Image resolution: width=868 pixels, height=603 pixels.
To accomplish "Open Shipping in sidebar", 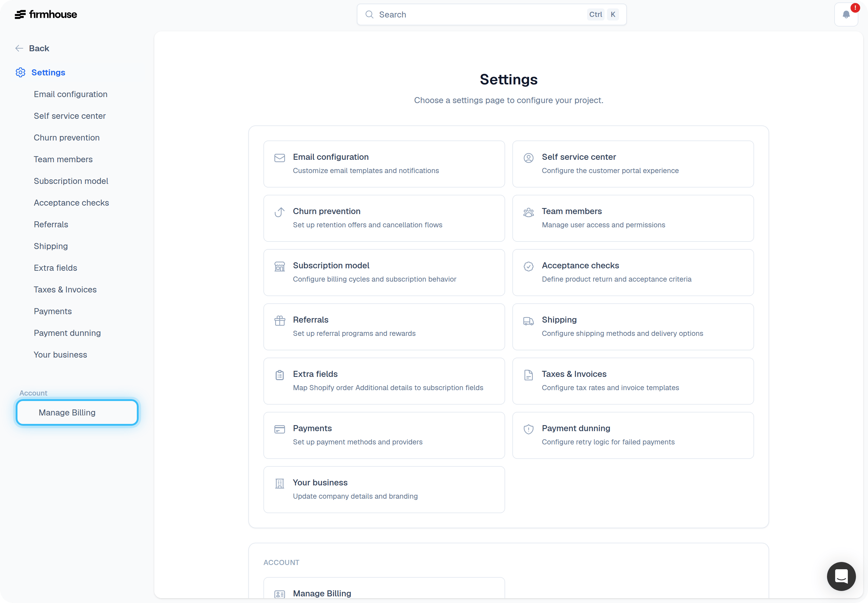I will tap(51, 246).
